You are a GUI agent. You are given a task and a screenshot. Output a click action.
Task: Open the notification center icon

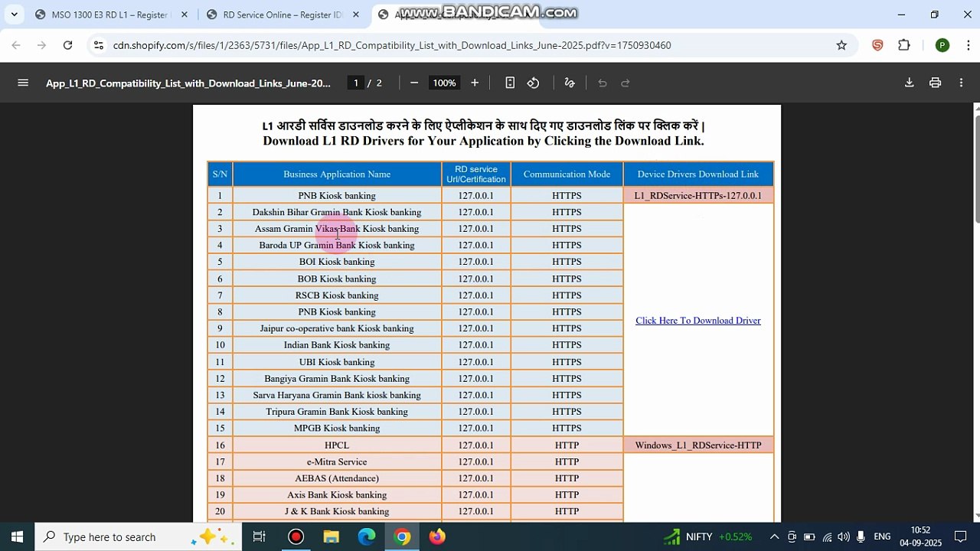tap(960, 537)
